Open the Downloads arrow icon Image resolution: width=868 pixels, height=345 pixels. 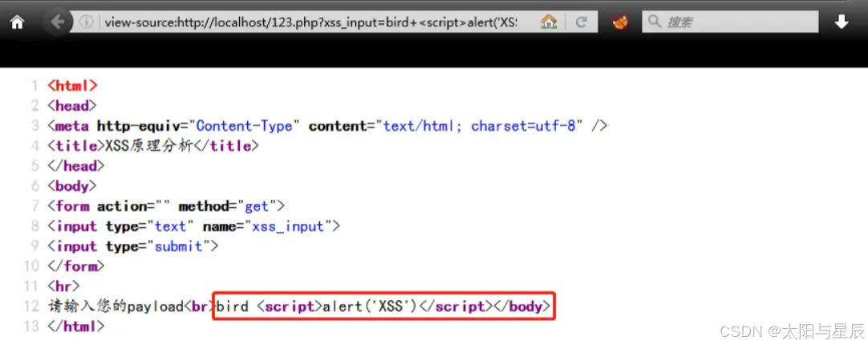pyautogui.click(x=842, y=22)
